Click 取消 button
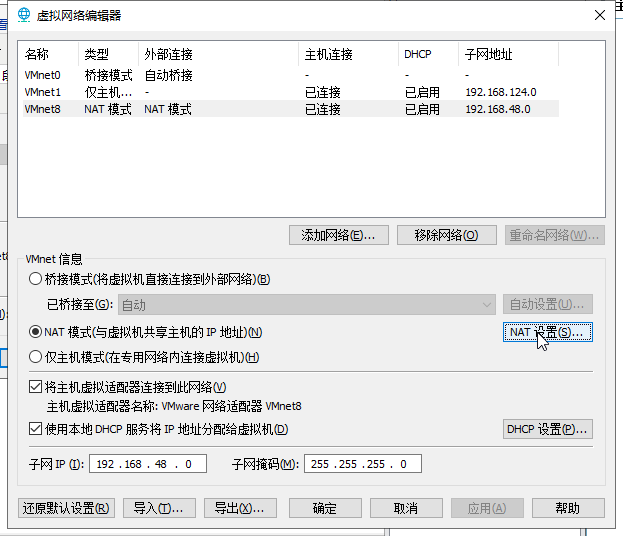Screen dimensions: 623x536 point(406,508)
